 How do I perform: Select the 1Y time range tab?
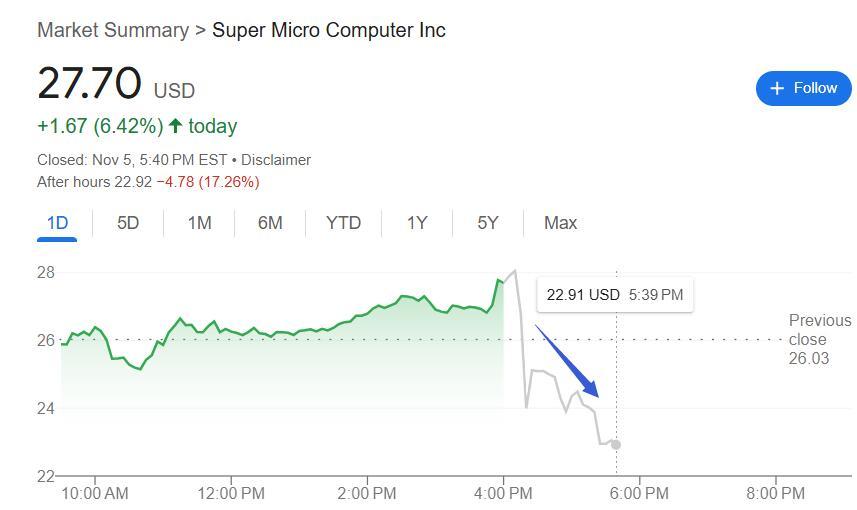click(x=417, y=223)
